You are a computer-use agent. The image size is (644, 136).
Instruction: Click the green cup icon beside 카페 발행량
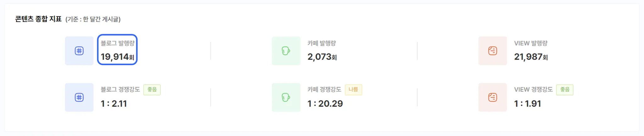point(286,51)
